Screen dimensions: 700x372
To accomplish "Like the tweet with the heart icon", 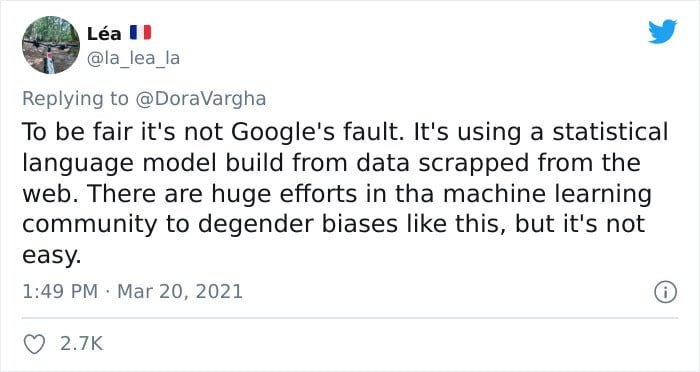I will coord(34,344).
